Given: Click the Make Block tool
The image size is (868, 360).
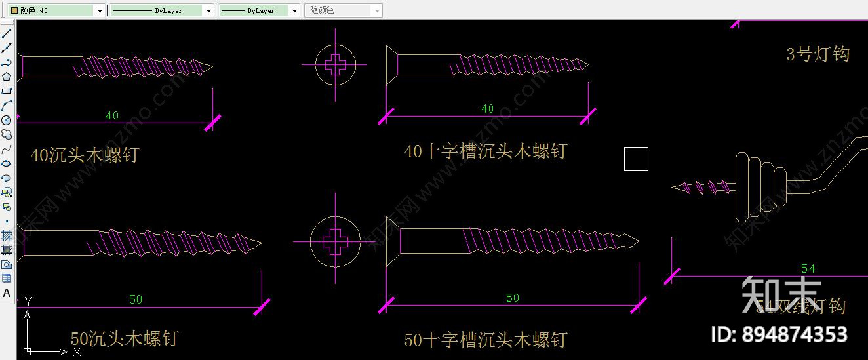Looking at the screenshot, I should pyautogui.click(x=7, y=207).
